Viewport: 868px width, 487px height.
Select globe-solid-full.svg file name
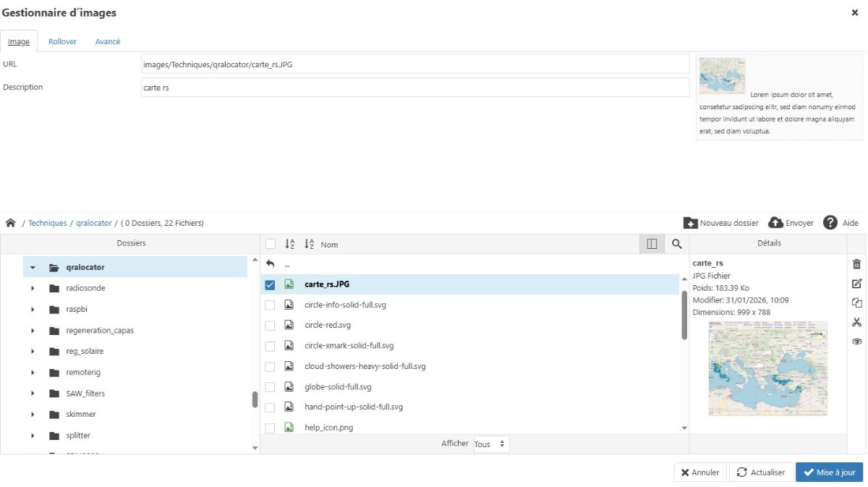[338, 387]
